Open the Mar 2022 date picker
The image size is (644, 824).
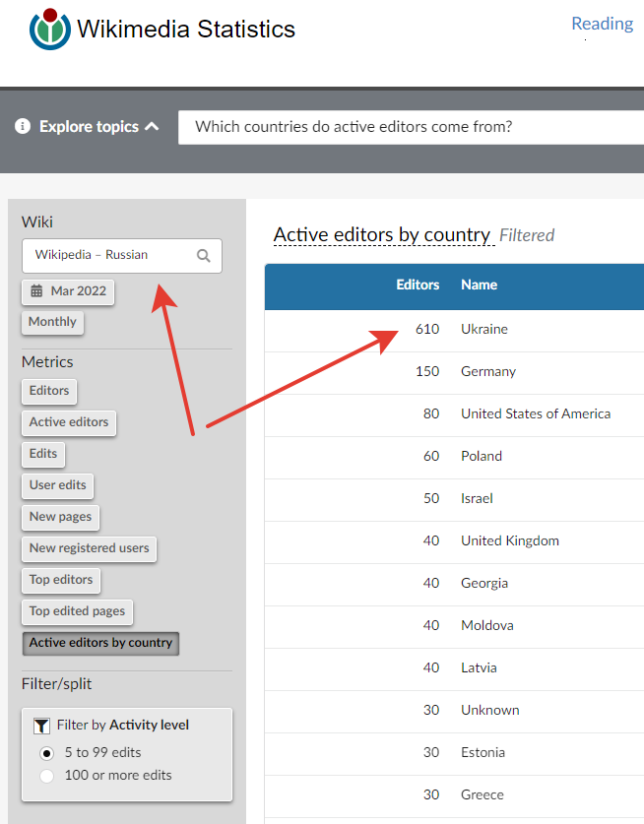(x=68, y=291)
